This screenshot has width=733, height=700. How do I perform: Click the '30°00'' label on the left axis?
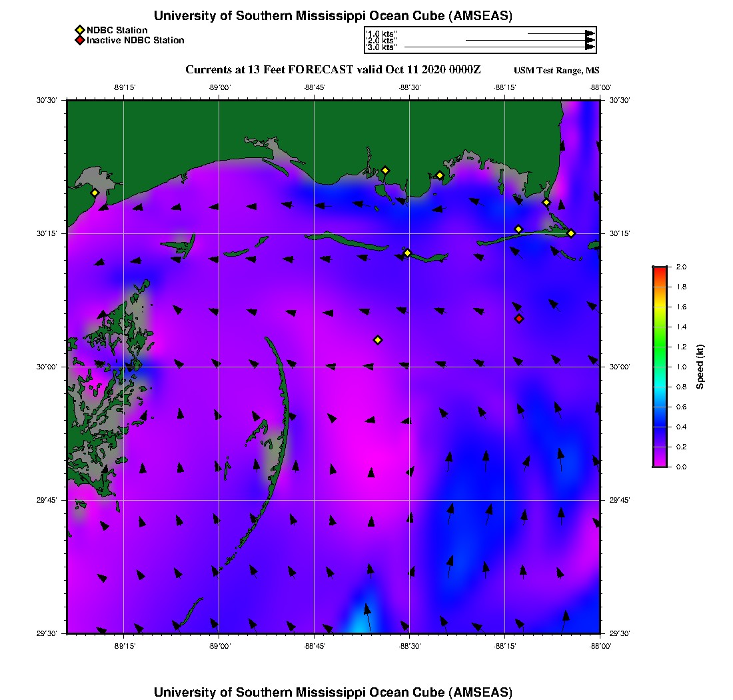tap(47, 367)
